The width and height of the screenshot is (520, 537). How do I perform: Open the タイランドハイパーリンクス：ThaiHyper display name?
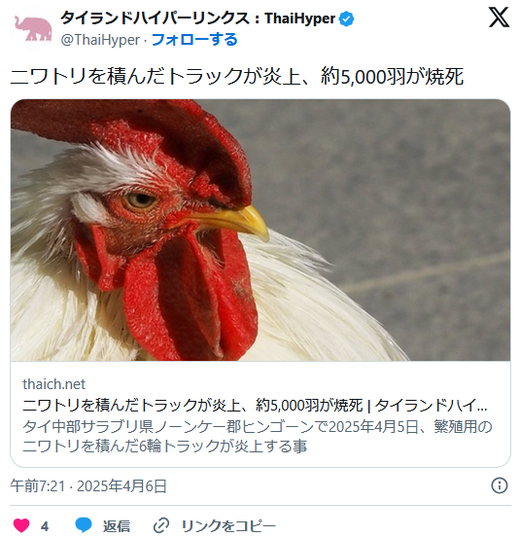point(198,18)
